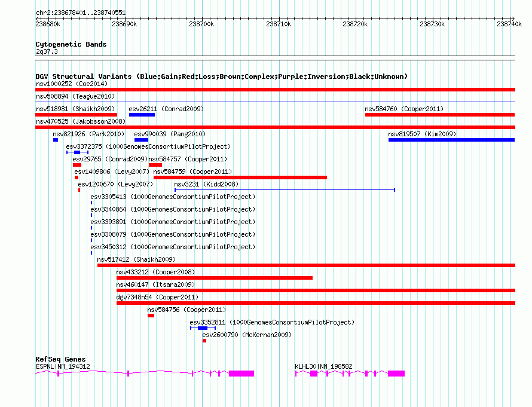532x407 pixels.
Task: Select the esv1409806 (Levy2007) red marker
Action: [x=77, y=178]
